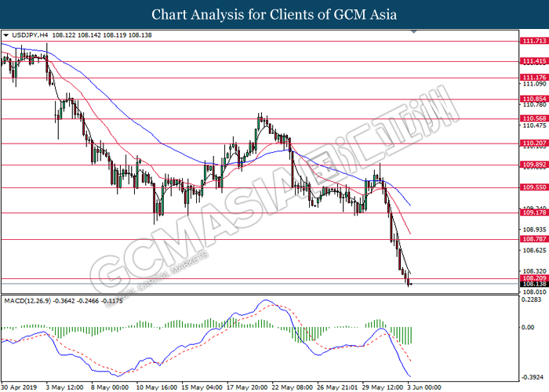Click the 26 May 21:01 time label
The width and height of the screenshot is (549, 392).
tap(337, 387)
